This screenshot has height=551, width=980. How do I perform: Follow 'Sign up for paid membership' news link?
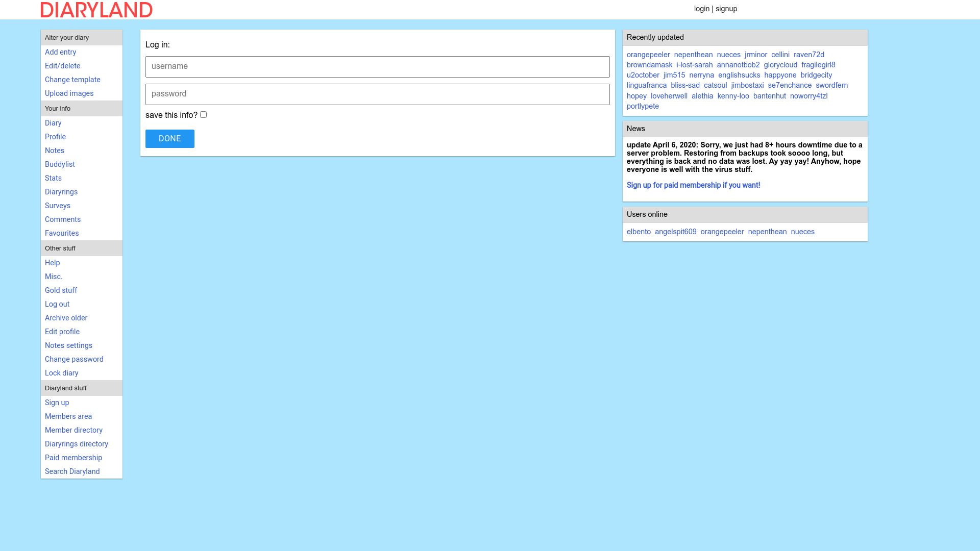click(693, 185)
